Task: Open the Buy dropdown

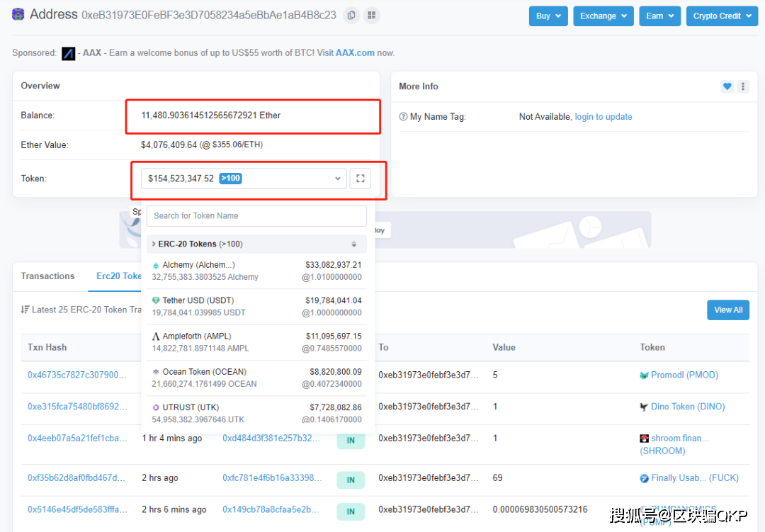Action: [x=548, y=16]
